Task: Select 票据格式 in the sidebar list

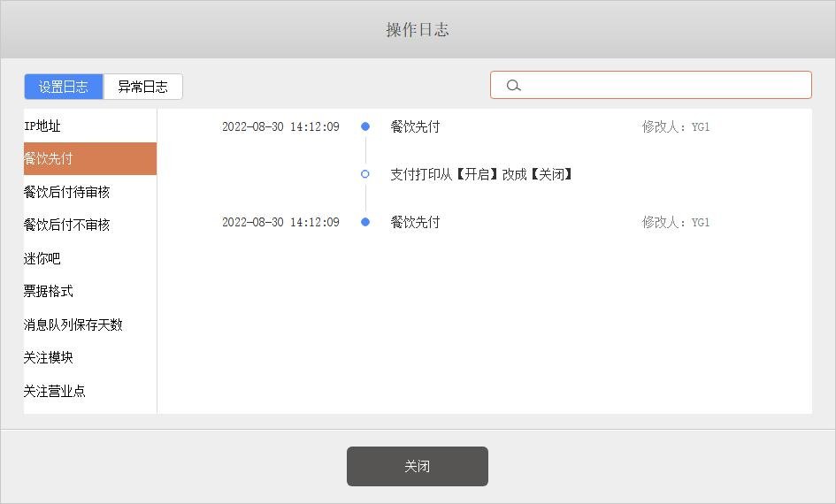Action: click(x=49, y=292)
